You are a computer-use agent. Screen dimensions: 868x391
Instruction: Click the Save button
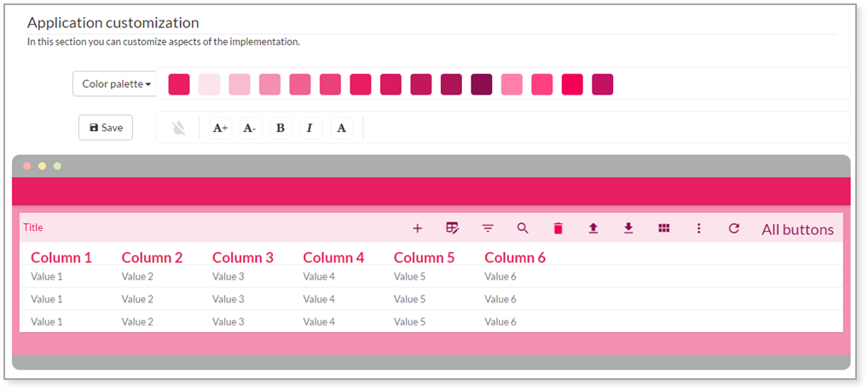(106, 128)
